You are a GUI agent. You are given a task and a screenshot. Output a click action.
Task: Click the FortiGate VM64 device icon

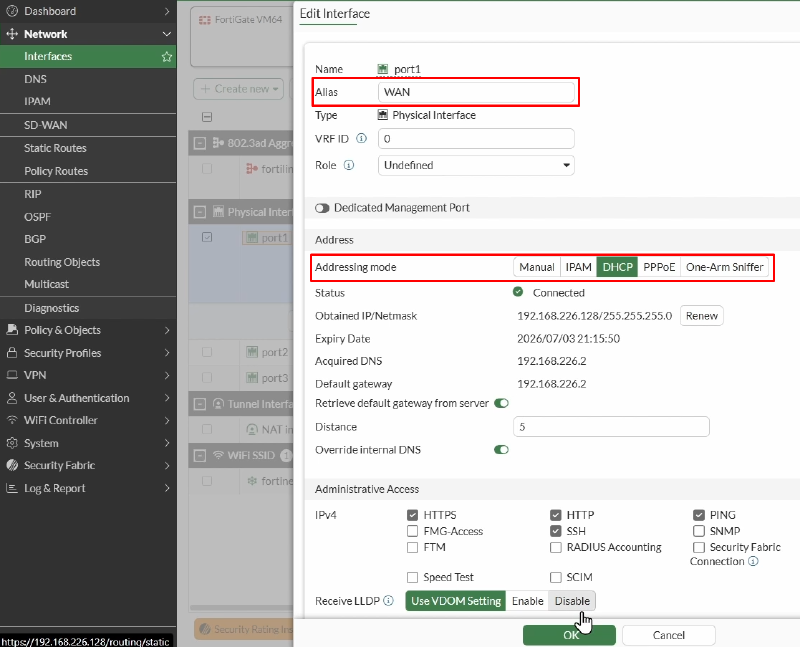coord(205,20)
